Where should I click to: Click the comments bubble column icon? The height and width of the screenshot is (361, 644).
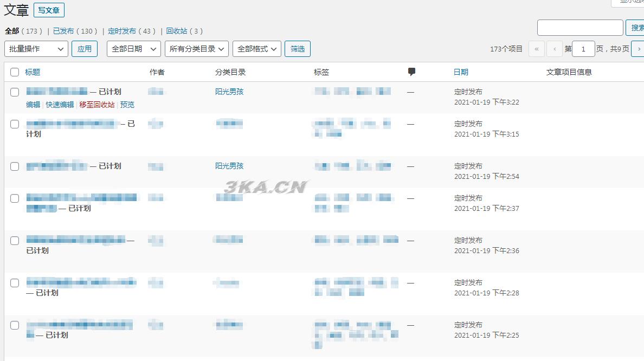[411, 72]
